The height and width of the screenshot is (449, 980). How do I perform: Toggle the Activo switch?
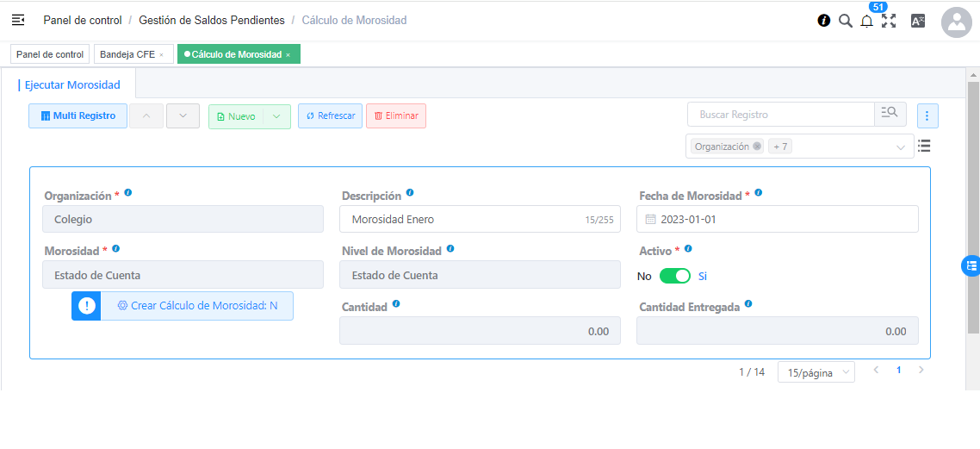(675, 276)
